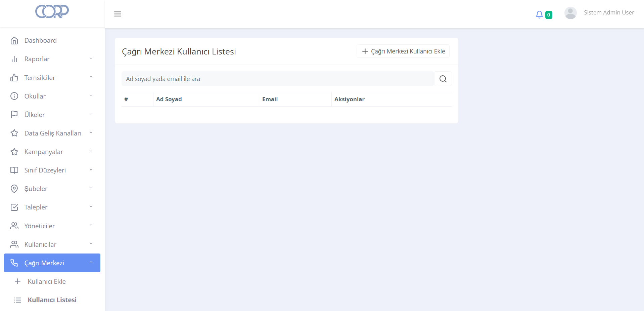Click the Çağrı Merkezi Kullanıcı Ekle button
This screenshot has width=644, height=311.
coord(403,51)
